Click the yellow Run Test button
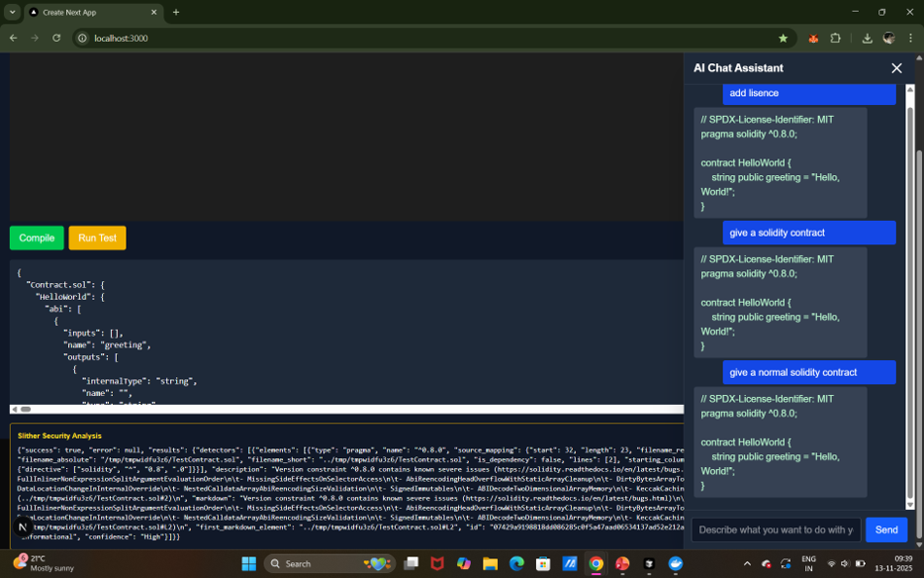This screenshot has height=578, width=924. 97,238
